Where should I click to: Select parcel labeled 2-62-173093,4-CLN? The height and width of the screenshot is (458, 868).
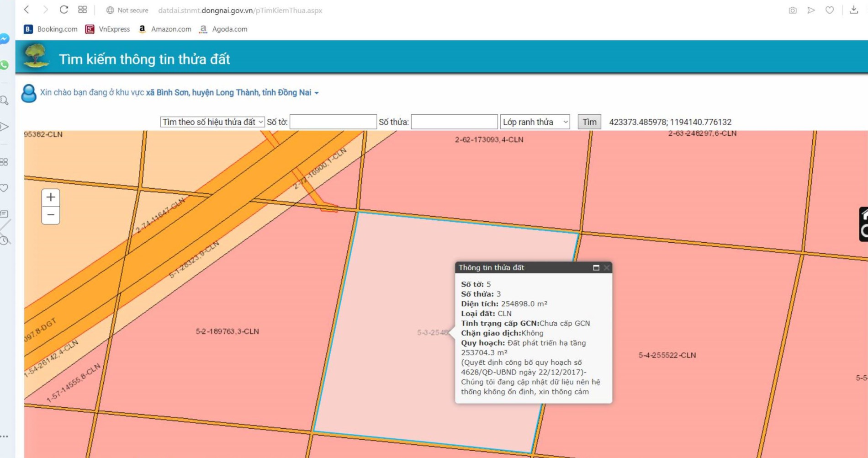click(x=489, y=139)
